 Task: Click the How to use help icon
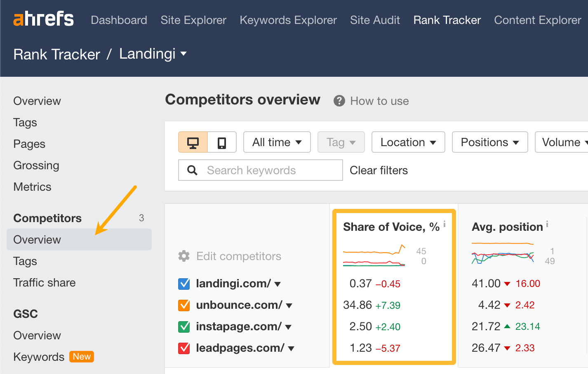(x=338, y=100)
